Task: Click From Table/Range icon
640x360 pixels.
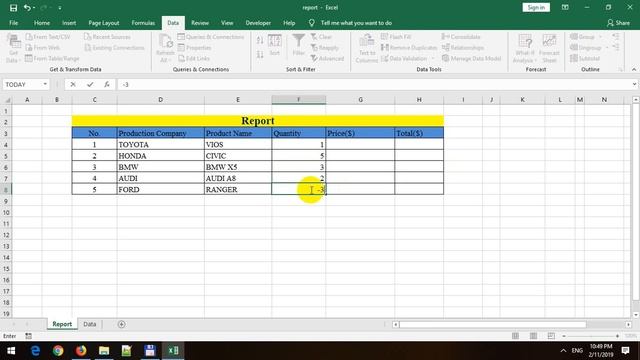Action: click(x=29, y=58)
